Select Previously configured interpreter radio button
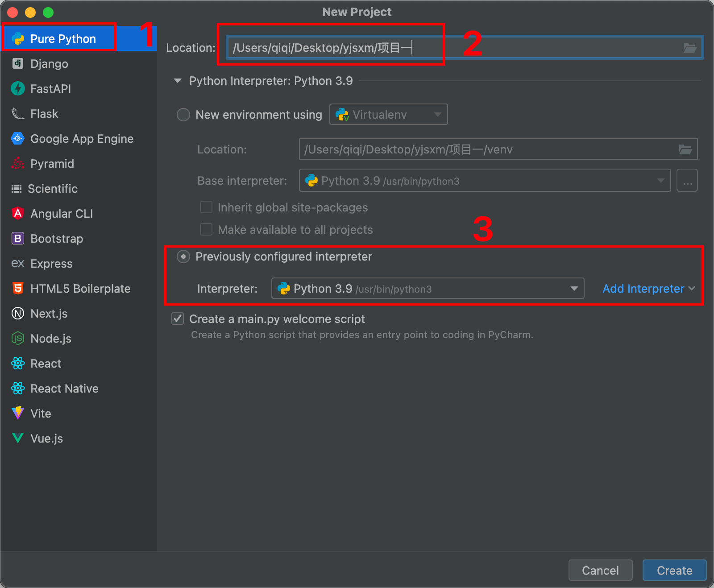Screen dimensions: 714x588 click(x=183, y=257)
